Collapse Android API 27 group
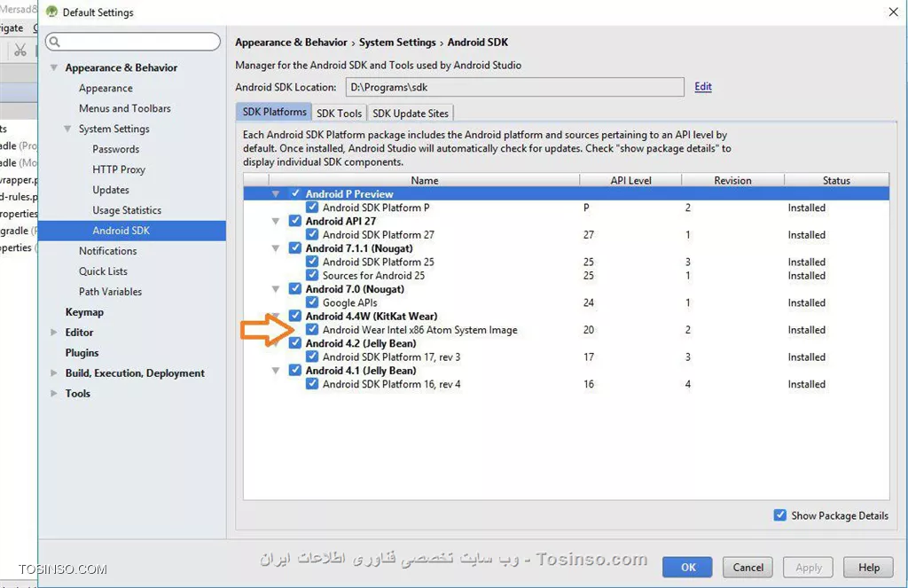This screenshot has width=908, height=588. click(x=277, y=222)
